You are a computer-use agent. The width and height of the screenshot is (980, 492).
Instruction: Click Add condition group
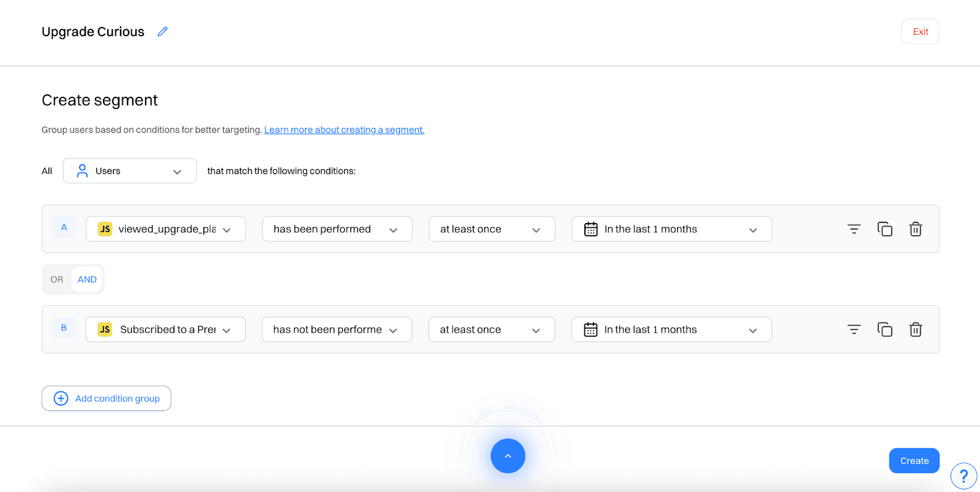pyautogui.click(x=107, y=398)
